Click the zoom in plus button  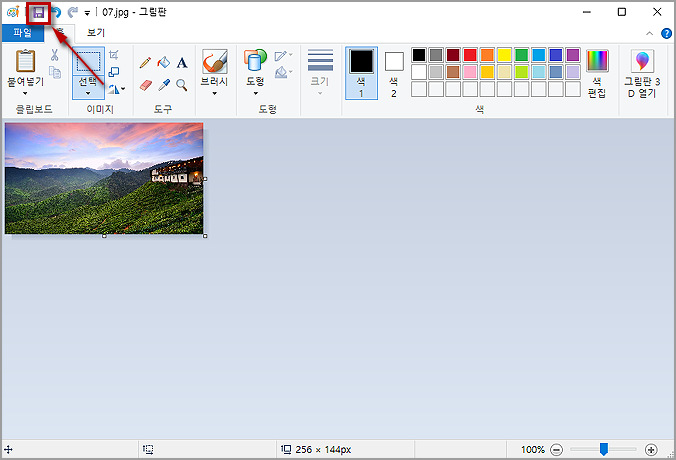pos(651,450)
